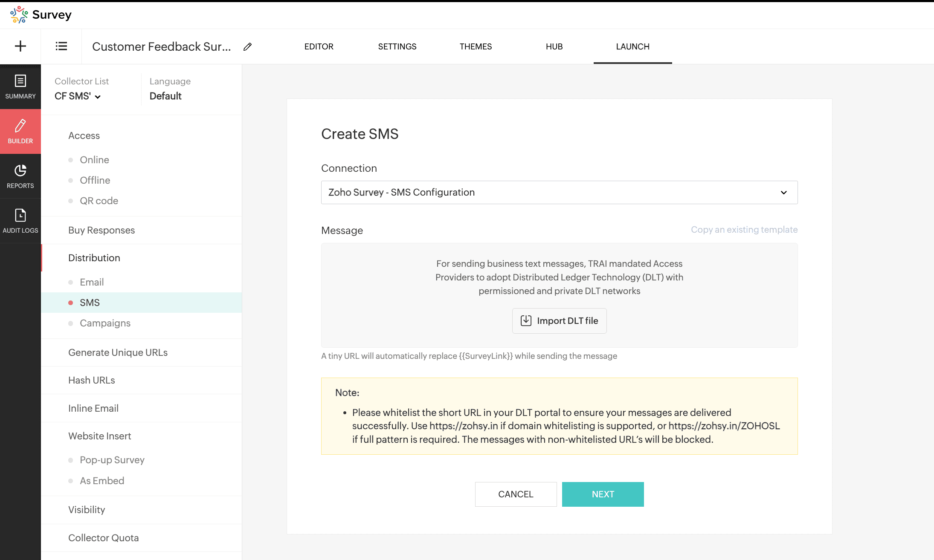Viewport: 934px width, 560px height.
Task: Expand the CF SMS' collector list dropdown
Action: [x=77, y=96]
